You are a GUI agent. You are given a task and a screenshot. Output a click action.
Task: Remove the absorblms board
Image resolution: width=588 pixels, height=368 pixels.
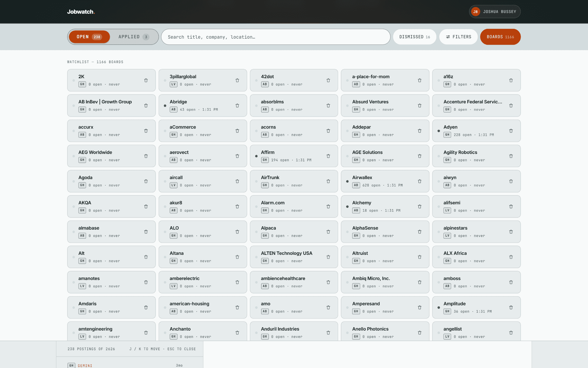tap(328, 105)
